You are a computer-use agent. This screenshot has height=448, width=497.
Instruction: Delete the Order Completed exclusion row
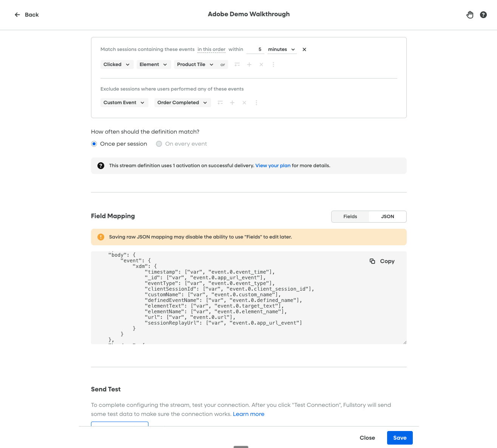pos(244,103)
